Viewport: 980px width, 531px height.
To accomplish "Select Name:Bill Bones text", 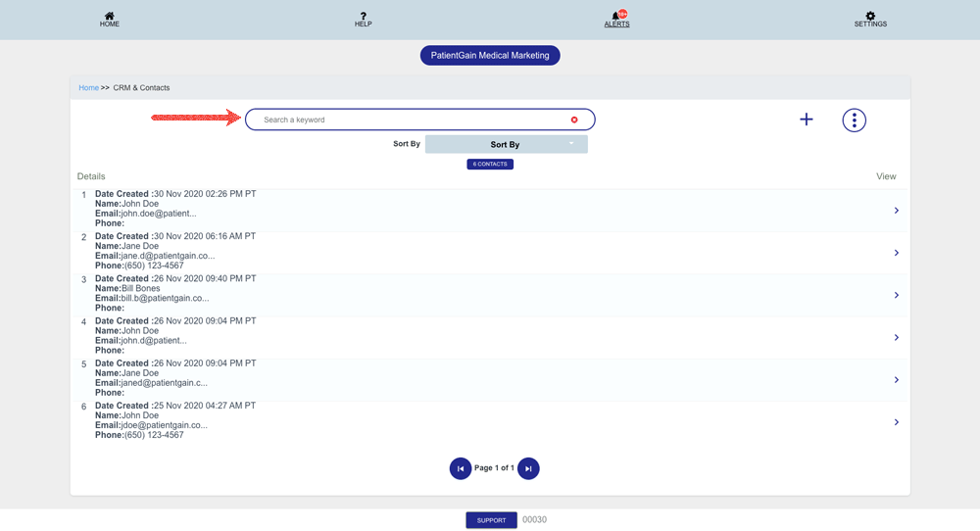I will [127, 289].
